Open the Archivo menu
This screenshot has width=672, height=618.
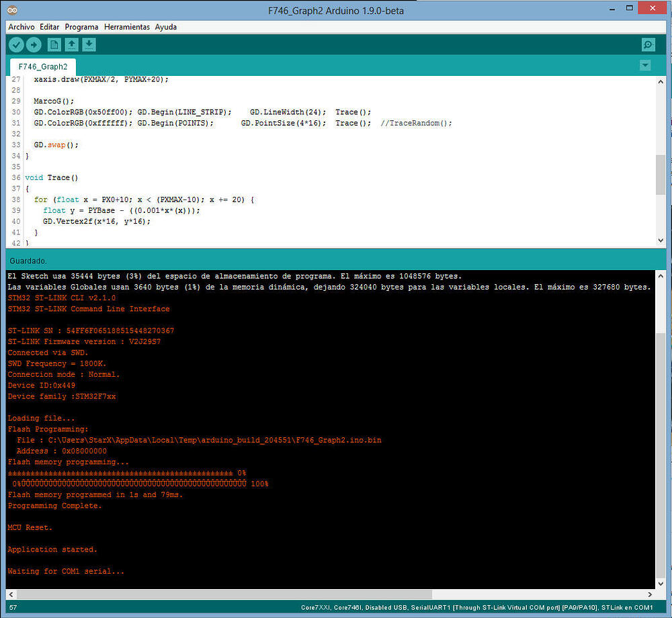coord(21,27)
